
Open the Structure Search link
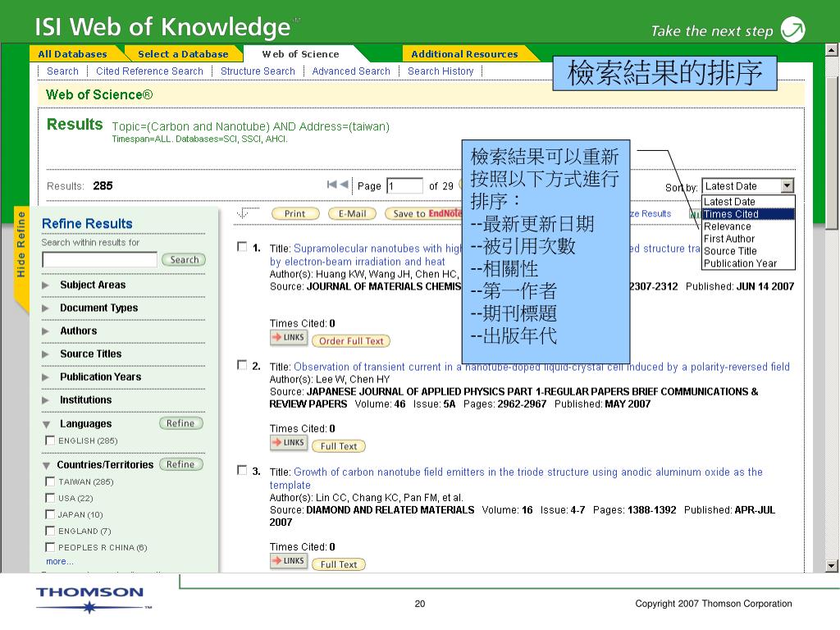click(258, 71)
